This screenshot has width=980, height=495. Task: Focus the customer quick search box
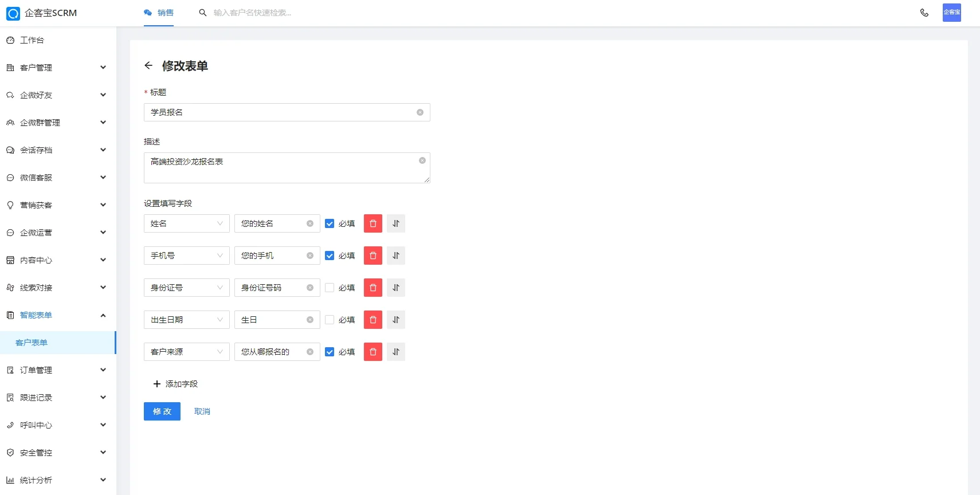pyautogui.click(x=252, y=13)
